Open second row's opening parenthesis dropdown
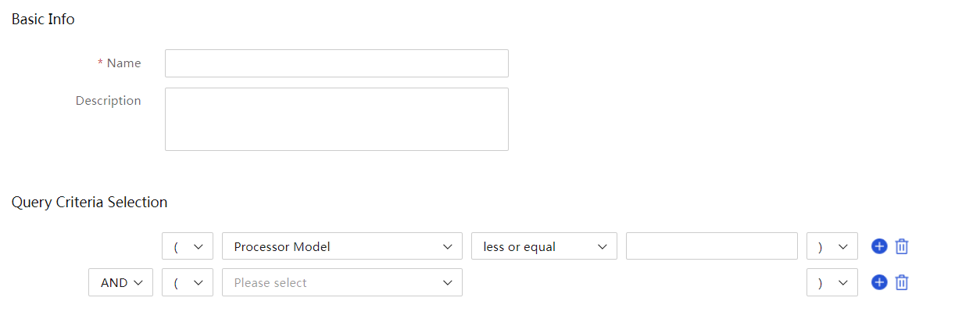980x330 pixels. click(188, 282)
